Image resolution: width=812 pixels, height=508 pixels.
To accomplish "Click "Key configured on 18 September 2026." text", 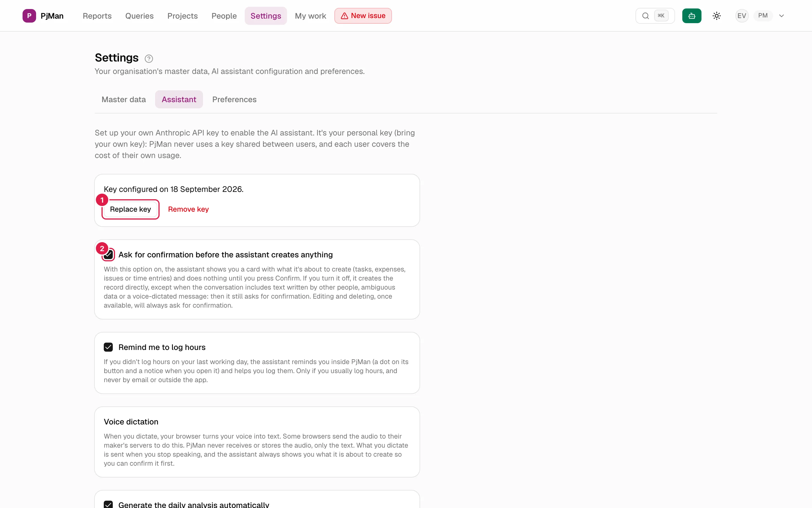I will (x=173, y=189).
